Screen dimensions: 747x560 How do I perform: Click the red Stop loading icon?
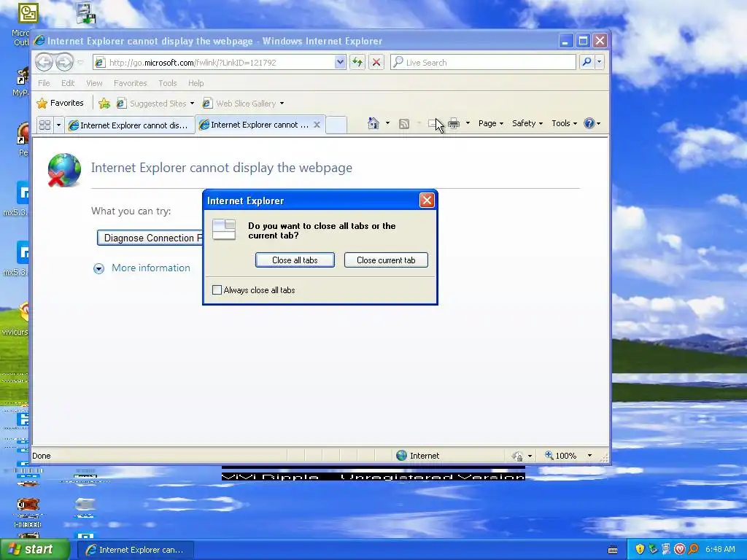376,62
